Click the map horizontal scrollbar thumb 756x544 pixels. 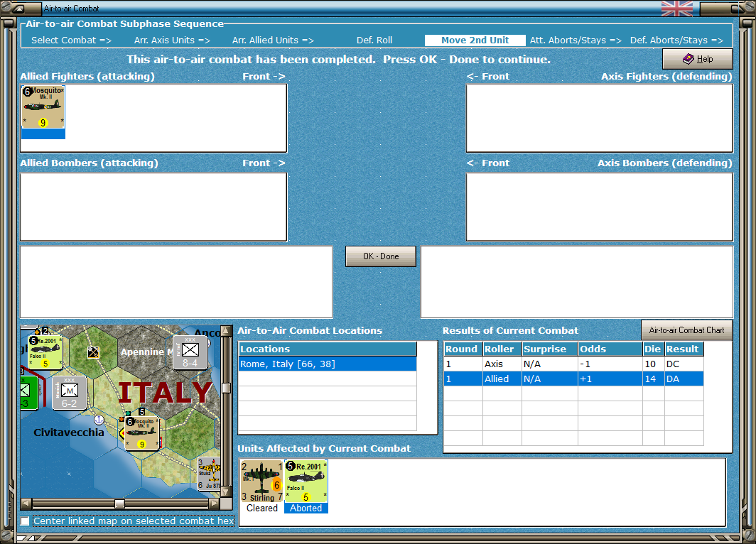[x=119, y=504]
